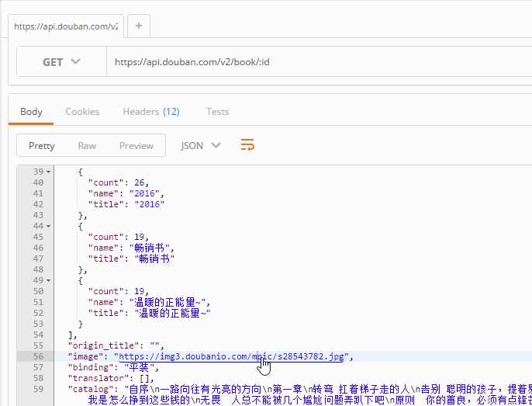
Task: Switch to Raw response view
Action: coord(87,145)
